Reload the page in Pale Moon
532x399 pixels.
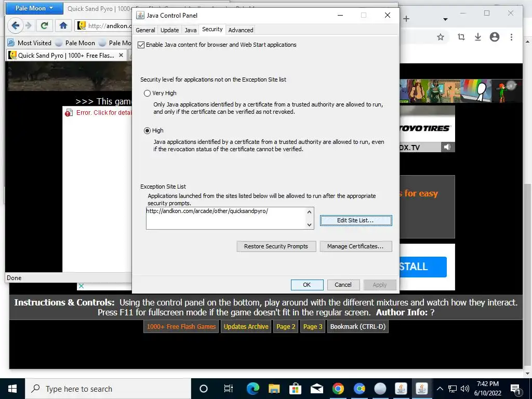[x=45, y=25]
